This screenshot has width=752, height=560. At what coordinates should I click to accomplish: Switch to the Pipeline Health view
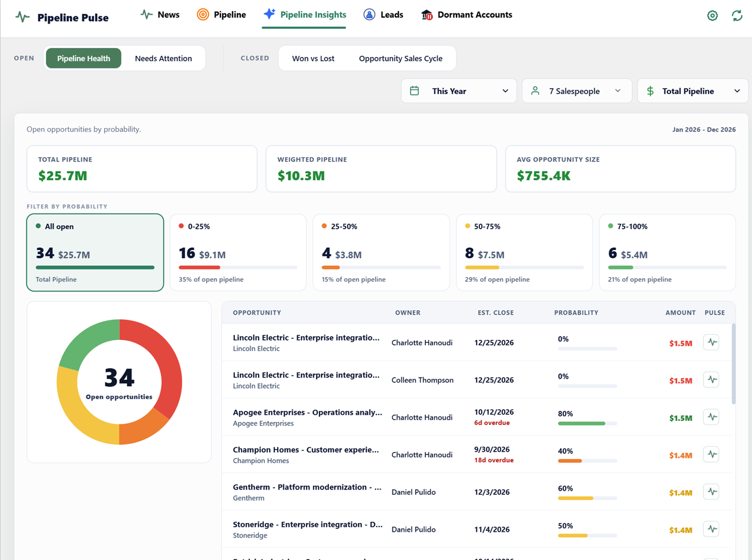click(x=83, y=58)
